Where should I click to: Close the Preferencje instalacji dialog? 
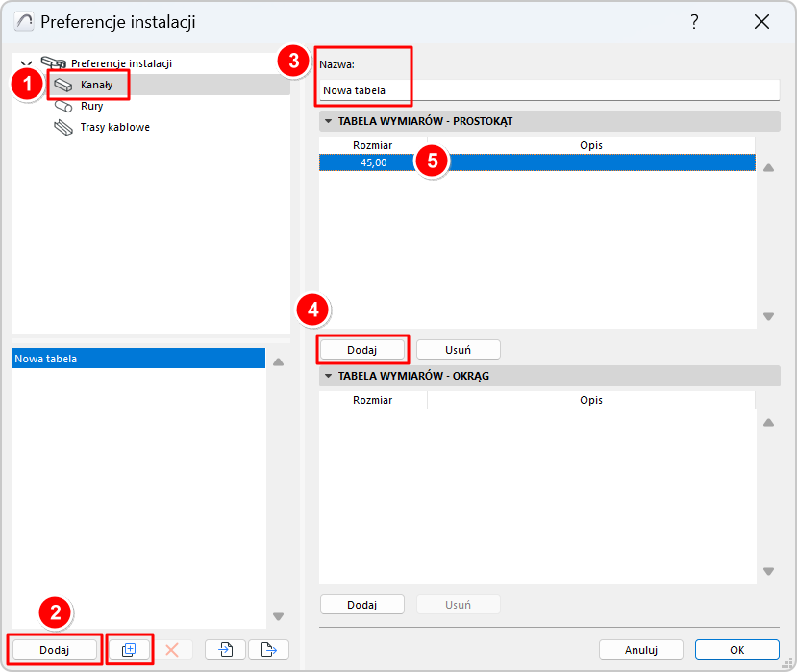tap(761, 22)
